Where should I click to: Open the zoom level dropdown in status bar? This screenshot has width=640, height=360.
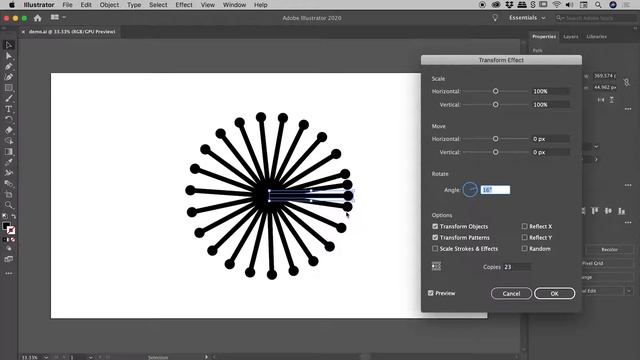(45, 358)
